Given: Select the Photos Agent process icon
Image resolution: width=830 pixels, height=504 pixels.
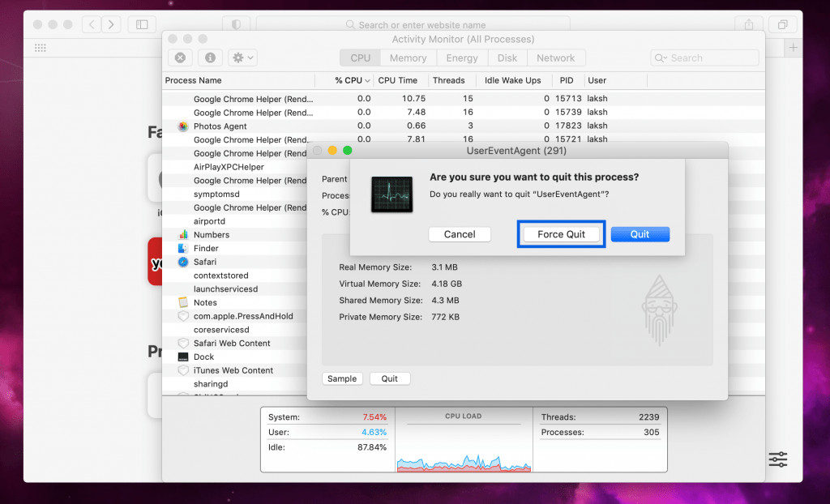Looking at the screenshot, I should pyautogui.click(x=183, y=126).
